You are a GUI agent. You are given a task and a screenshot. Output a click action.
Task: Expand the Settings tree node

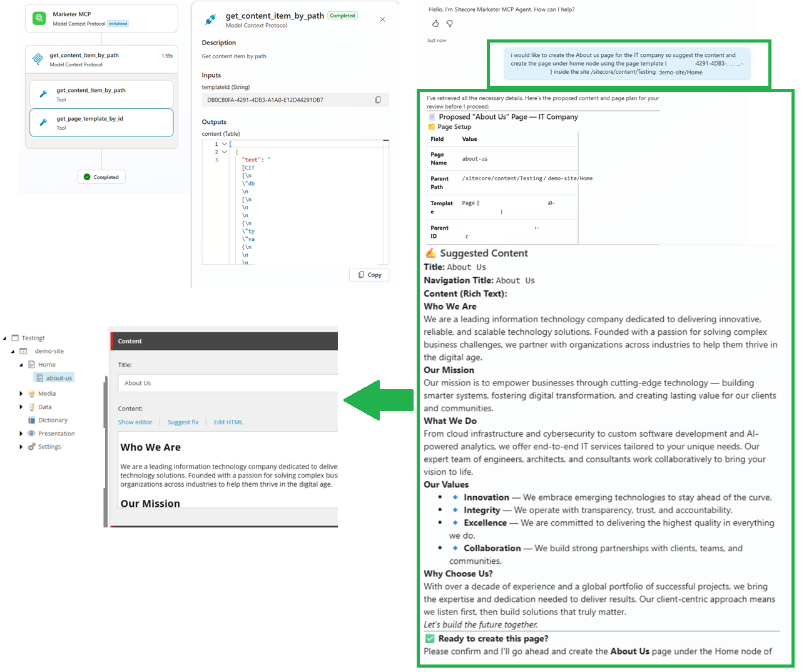click(x=21, y=447)
